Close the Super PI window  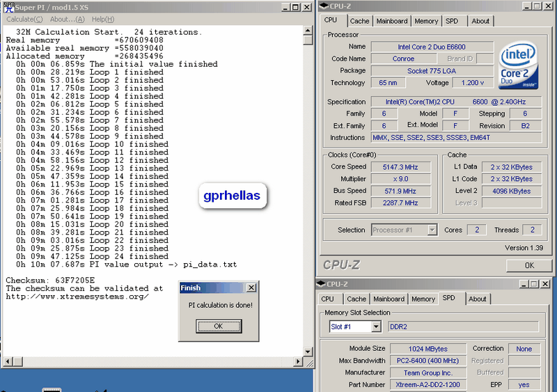point(306,7)
